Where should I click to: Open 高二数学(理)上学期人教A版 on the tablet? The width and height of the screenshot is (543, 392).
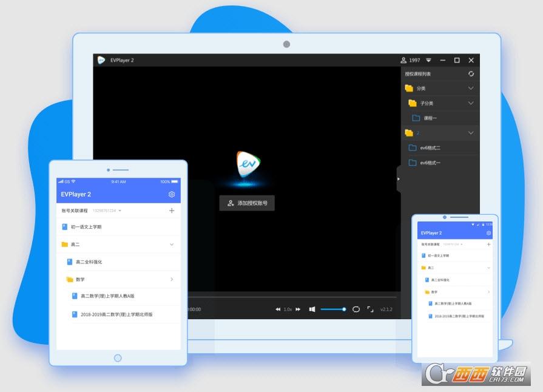[118, 296]
